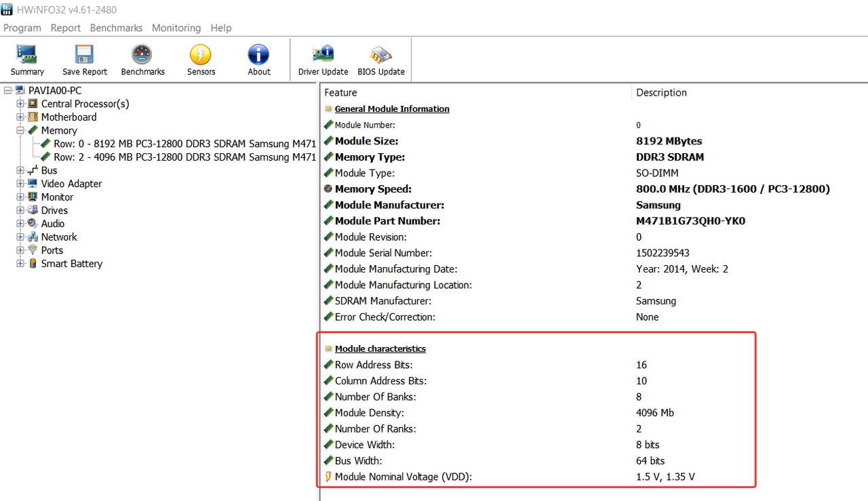Click the serial value 1502239543
This screenshot has height=501, width=868.
[x=663, y=253]
